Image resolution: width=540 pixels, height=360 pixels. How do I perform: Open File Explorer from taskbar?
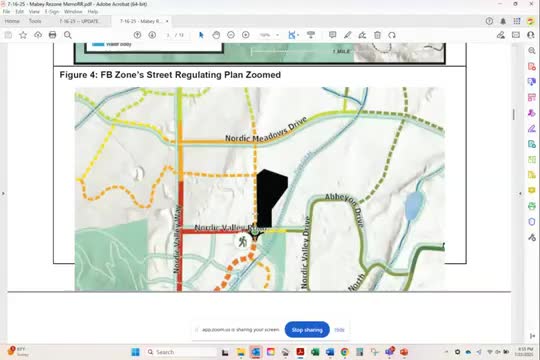coord(240,352)
